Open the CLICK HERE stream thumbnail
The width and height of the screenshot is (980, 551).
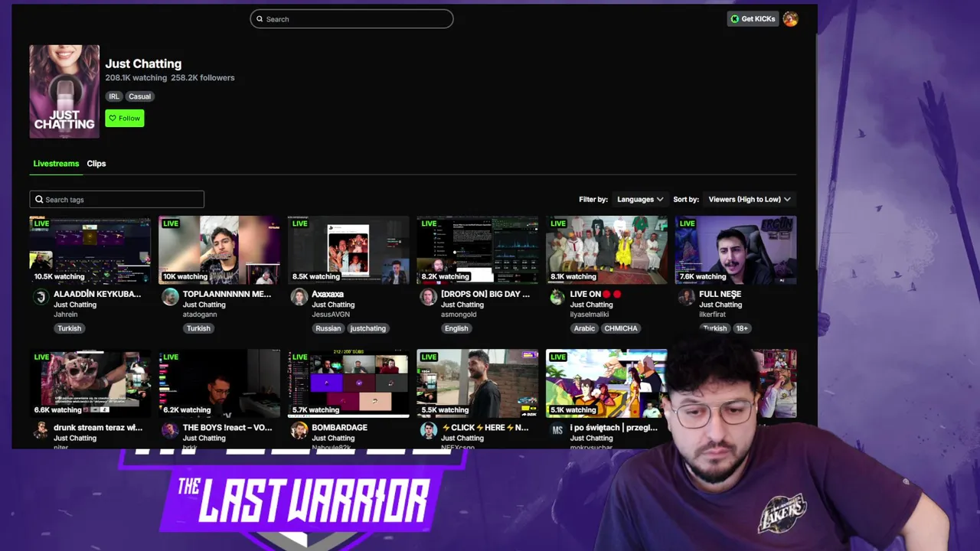coord(477,383)
